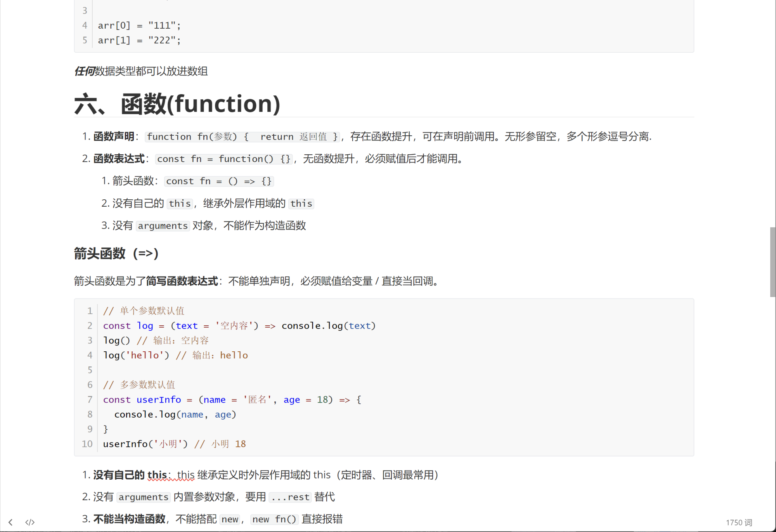Click code line arr[0] = "111";
This screenshot has height=532, width=776.
click(139, 26)
